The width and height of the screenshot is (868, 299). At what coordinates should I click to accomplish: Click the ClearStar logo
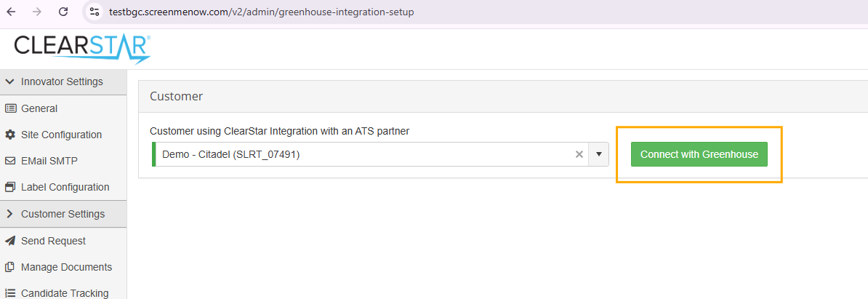point(82,49)
